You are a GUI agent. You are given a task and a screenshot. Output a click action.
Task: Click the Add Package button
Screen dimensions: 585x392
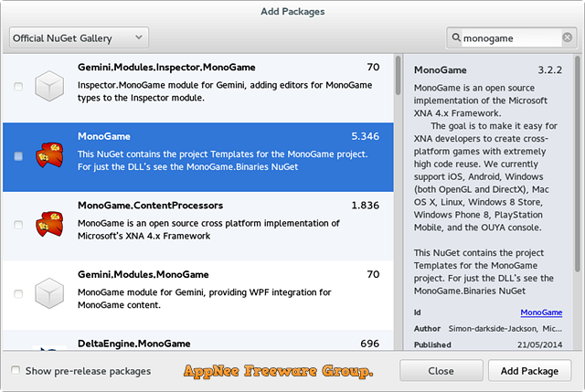529,371
